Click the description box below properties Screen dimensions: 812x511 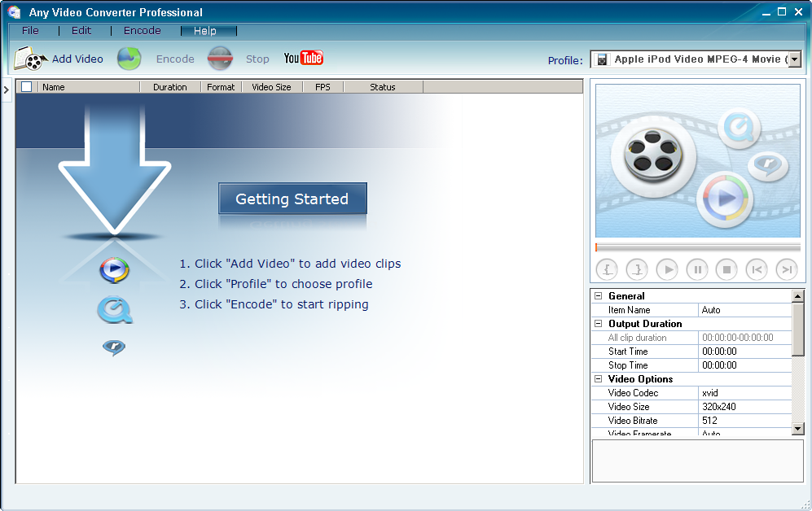click(x=697, y=461)
